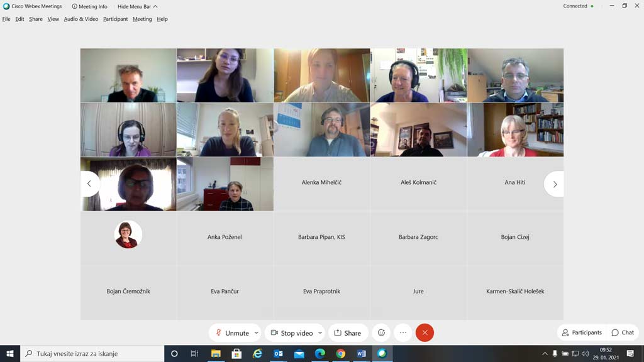Stop video camera feed
This screenshot has height=362, width=644.
(x=292, y=333)
